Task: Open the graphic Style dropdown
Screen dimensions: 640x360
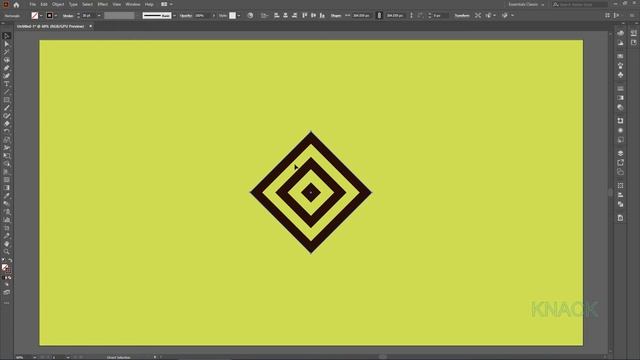Action: coord(239,16)
